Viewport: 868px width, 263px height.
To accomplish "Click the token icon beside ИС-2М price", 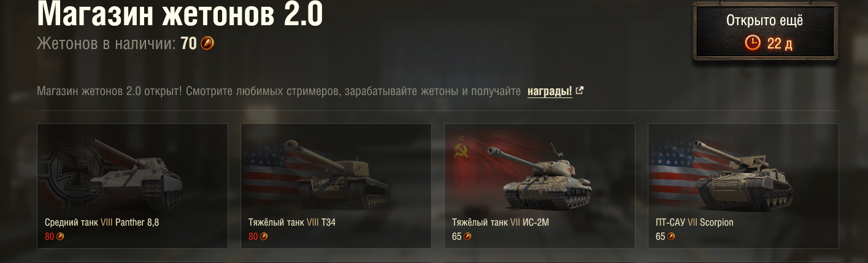I will coord(467,237).
